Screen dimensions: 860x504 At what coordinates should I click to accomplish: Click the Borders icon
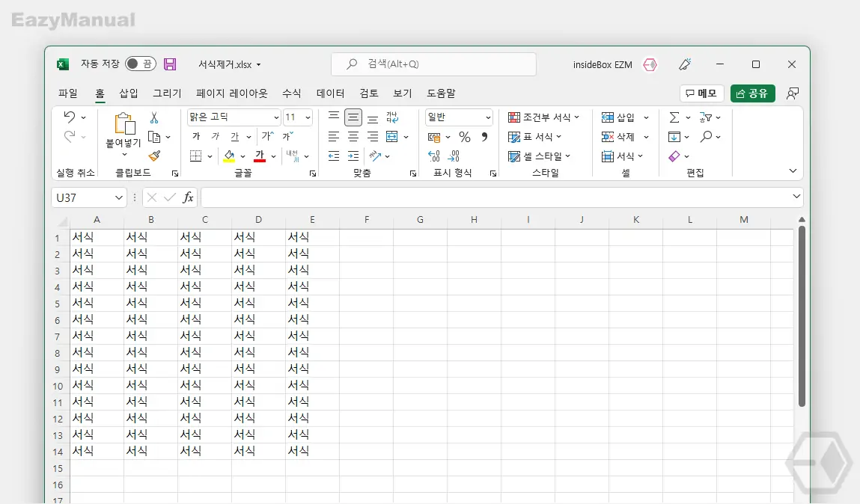[x=196, y=156]
